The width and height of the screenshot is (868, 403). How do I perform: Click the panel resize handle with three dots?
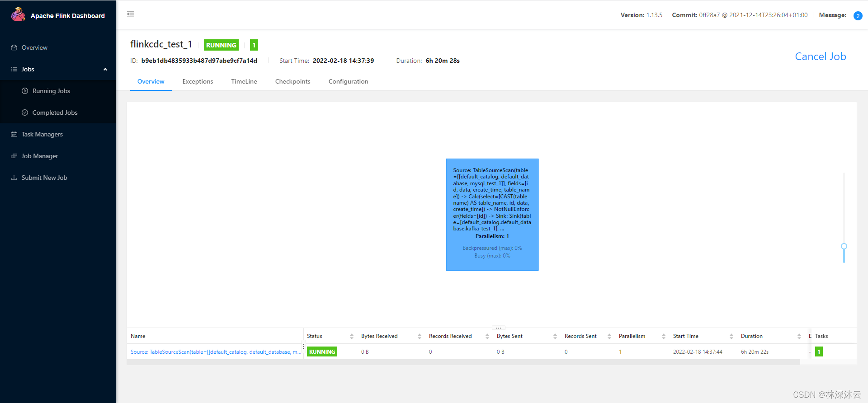pos(498,328)
